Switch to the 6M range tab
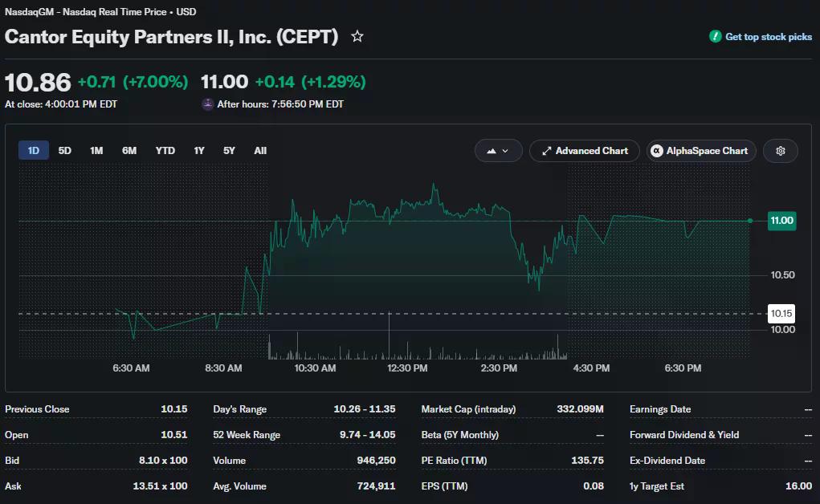This screenshot has width=820, height=504. point(129,151)
